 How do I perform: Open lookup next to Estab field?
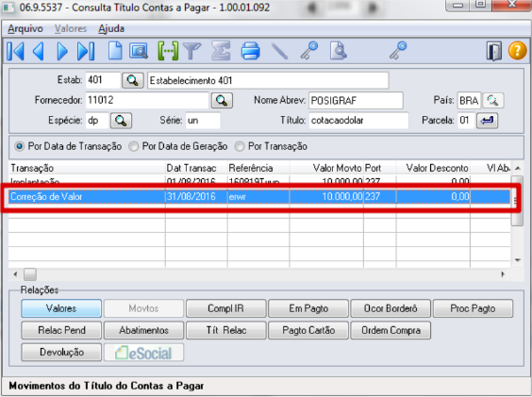point(133,80)
